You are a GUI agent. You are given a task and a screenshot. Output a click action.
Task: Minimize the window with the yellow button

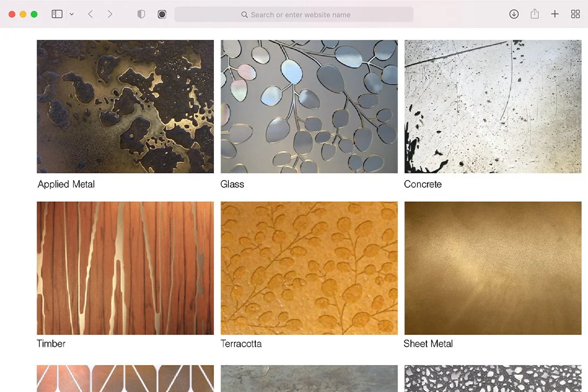click(23, 14)
